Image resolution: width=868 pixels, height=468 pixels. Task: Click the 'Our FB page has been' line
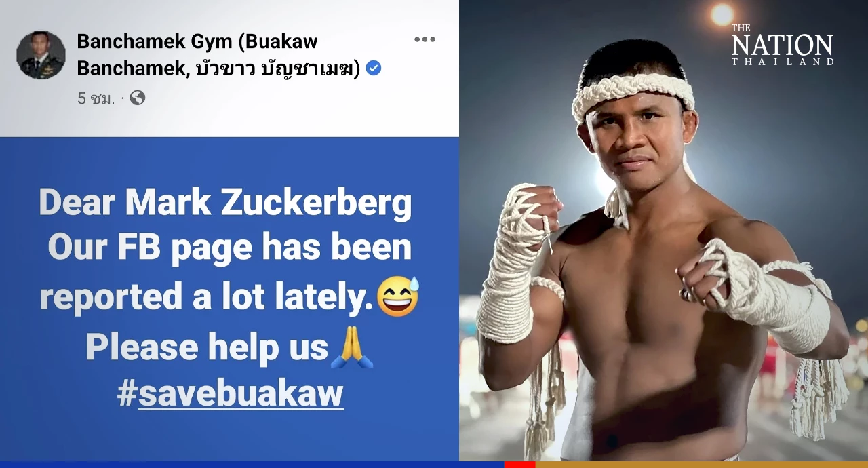[230, 248]
